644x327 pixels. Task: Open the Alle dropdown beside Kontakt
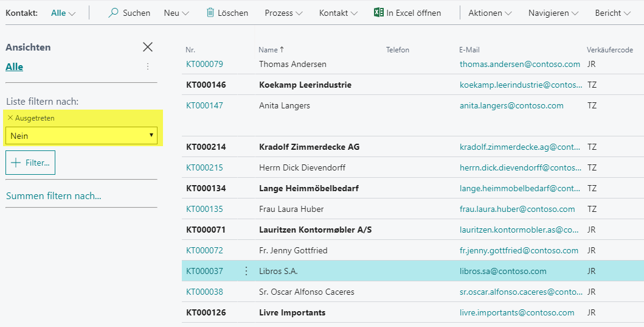coord(63,13)
